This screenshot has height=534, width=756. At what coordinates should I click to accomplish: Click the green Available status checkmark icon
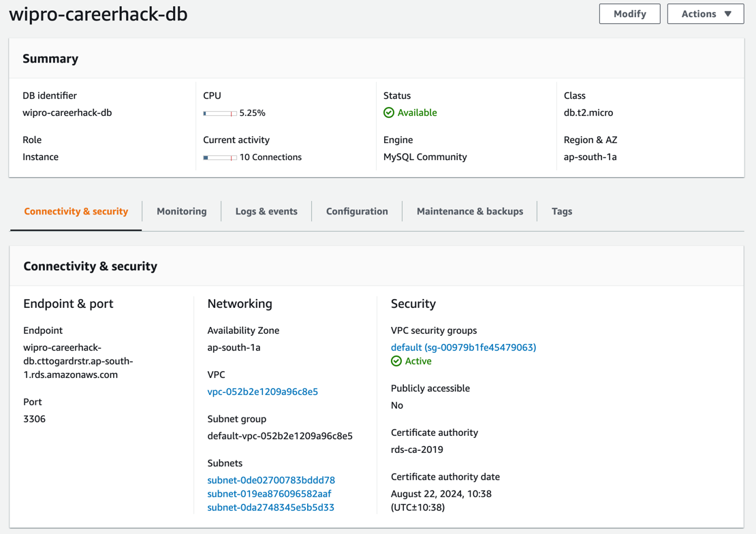click(389, 113)
